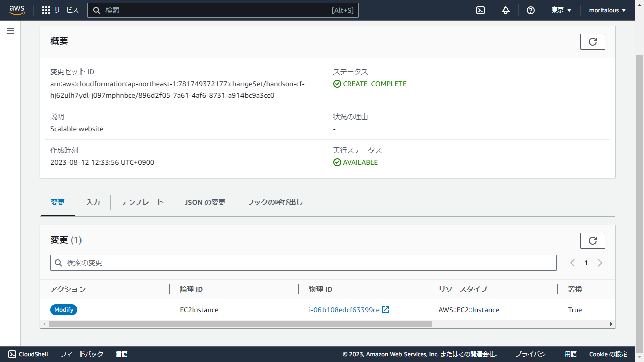Click the AWS logo home icon
644x362 pixels.
click(x=17, y=10)
